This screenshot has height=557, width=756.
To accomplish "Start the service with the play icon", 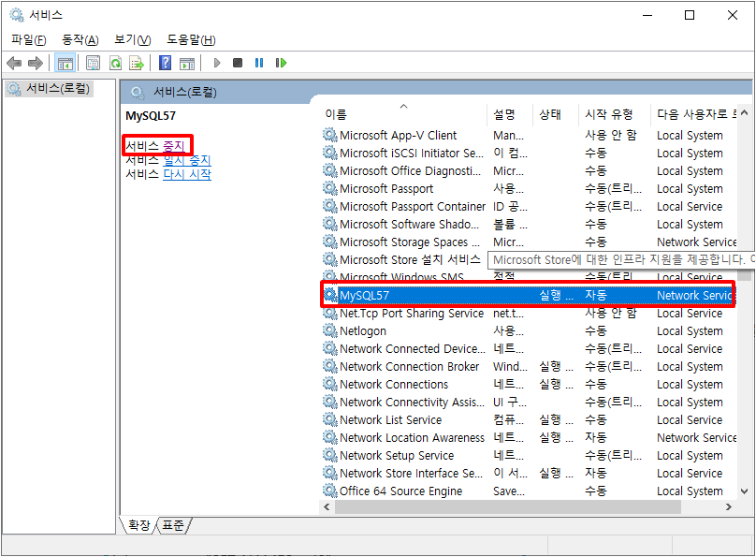I will (217, 63).
